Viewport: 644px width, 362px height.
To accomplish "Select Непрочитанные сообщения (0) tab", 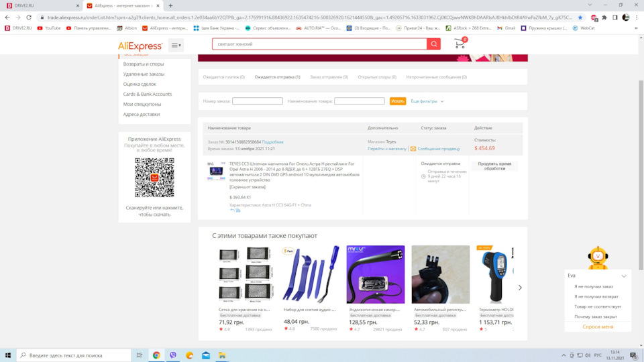I will click(436, 76).
